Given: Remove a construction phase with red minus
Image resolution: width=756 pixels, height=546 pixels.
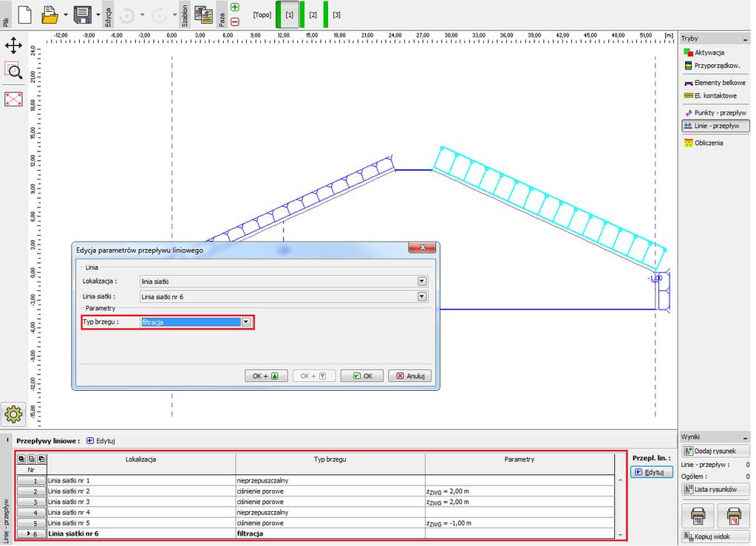Looking at the screenshot, I should click(x=235, y=21).
